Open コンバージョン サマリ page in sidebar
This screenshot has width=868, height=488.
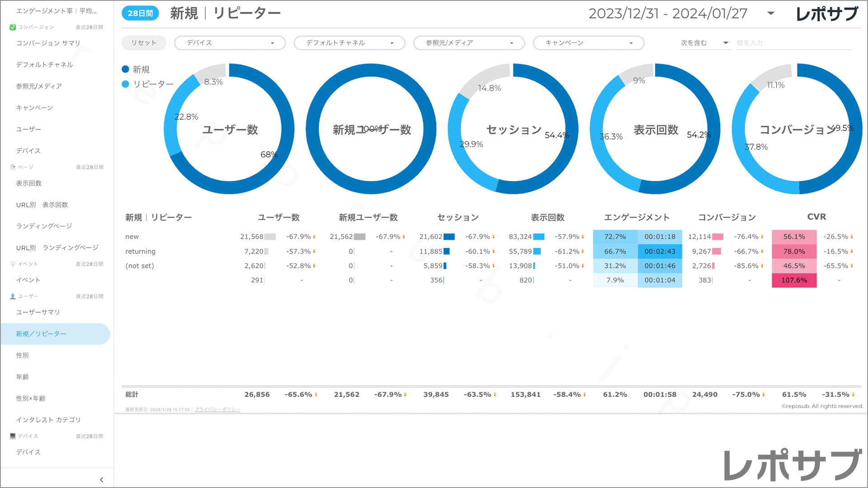click(48, 43)
